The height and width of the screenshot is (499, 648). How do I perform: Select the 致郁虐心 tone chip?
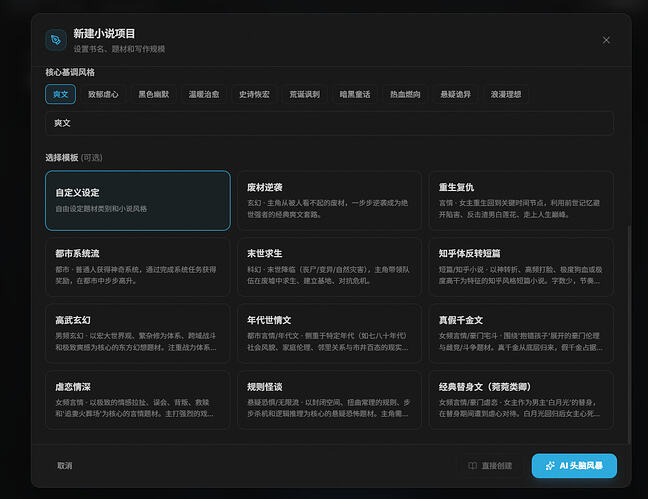103,94
